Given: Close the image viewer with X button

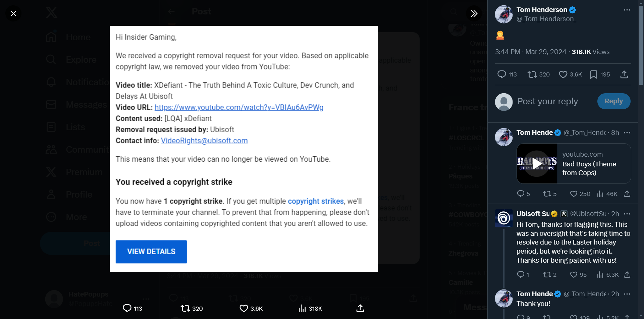Looking at the screenshot, I should click(x=13, y=13).
